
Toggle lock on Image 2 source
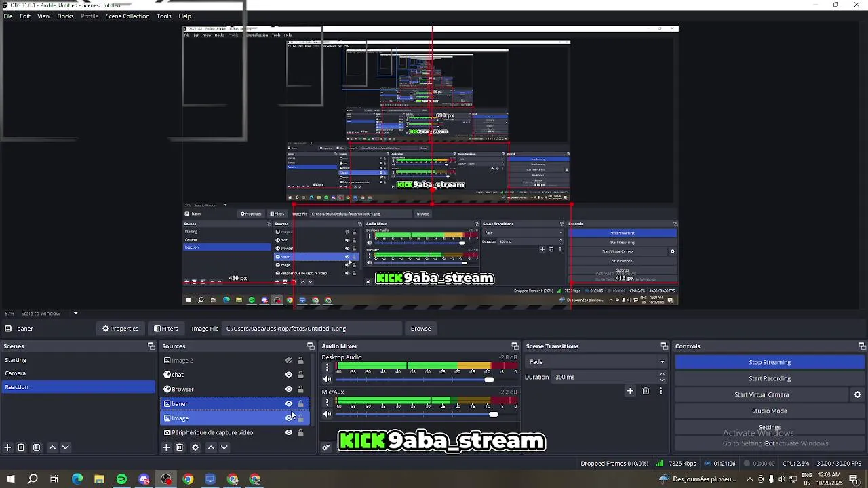click(x=300, y=361)
